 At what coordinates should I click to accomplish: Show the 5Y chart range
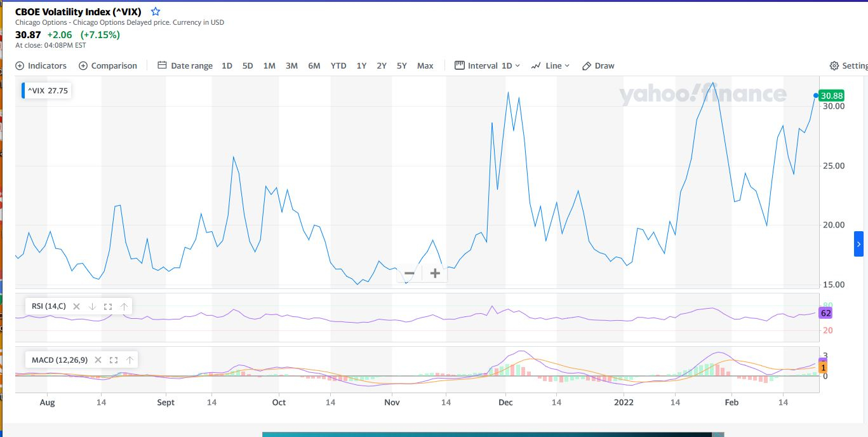(x=402, y=65)
